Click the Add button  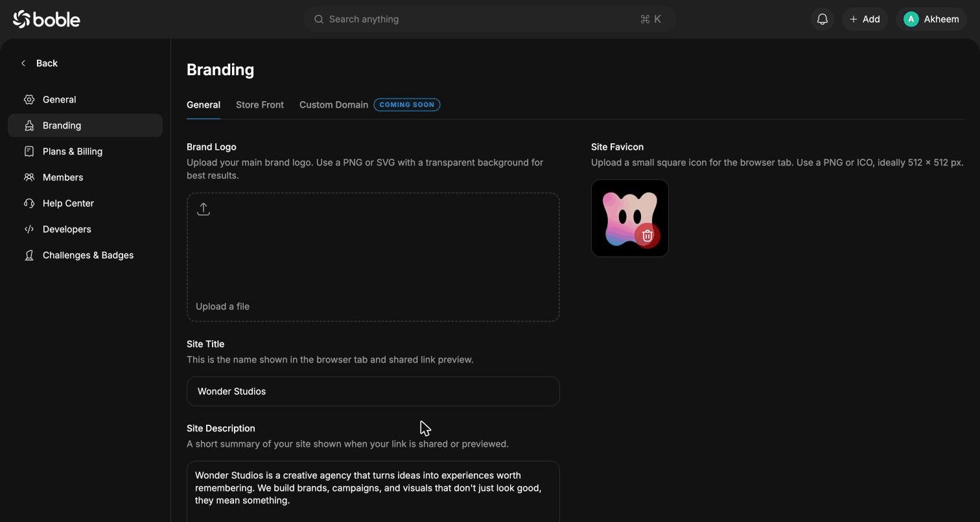pyautogui.click(x=865, y=19)
